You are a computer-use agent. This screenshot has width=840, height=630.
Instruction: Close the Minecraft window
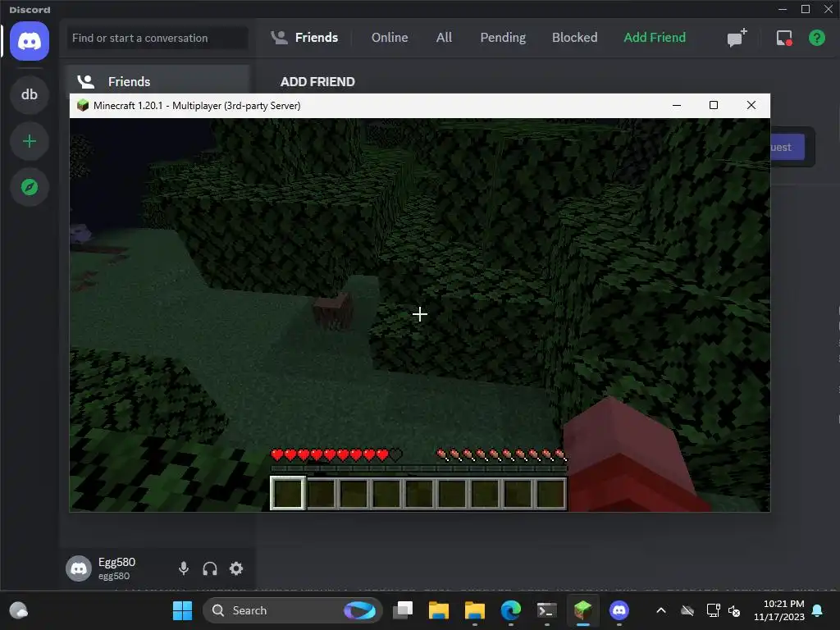pos(751,105)
